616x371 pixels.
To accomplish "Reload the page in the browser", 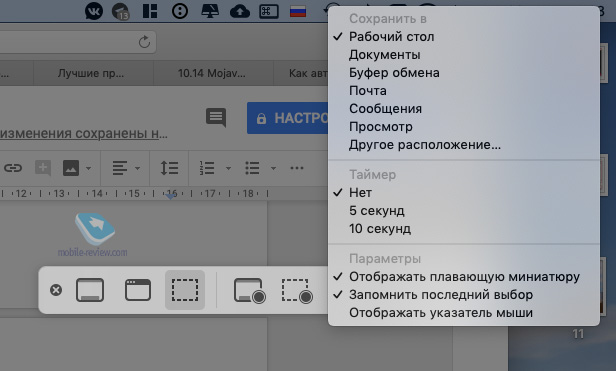I will [144, 42].
